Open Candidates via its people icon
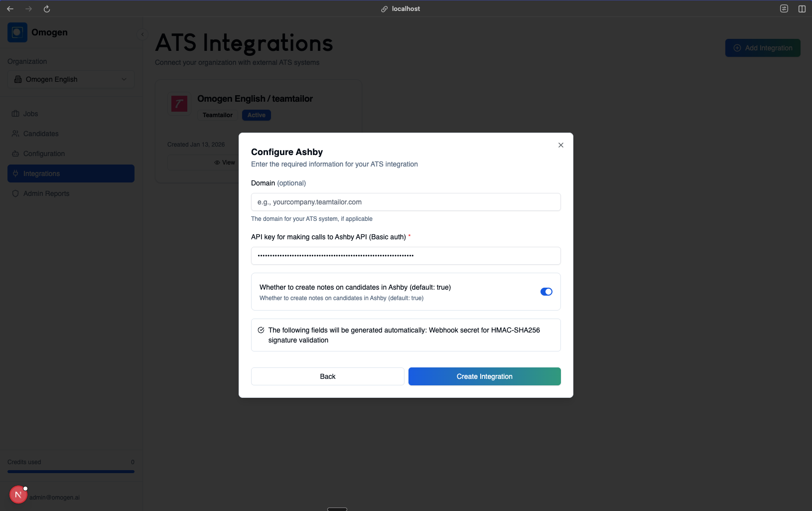Viewport: 812px width, 511px height. 15,134
